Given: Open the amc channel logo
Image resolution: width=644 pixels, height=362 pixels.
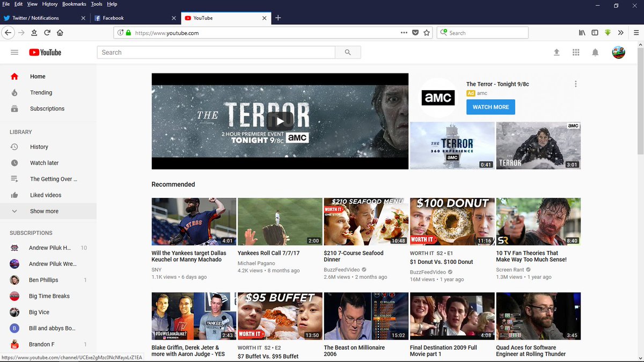Looking at the screenshot, I should 439,97.
